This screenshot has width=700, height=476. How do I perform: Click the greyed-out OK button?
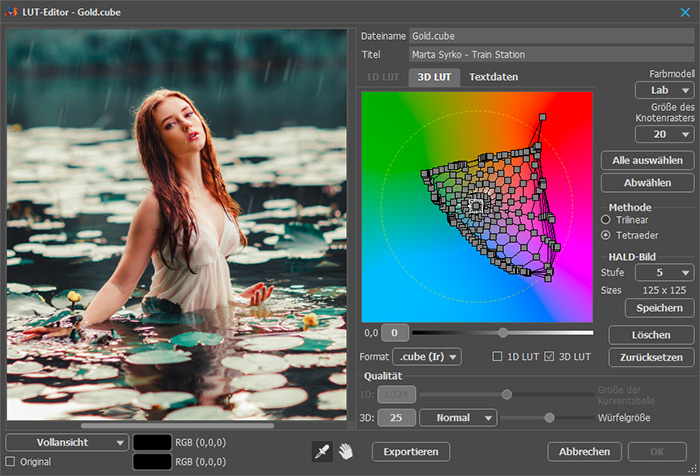point(657,452)
